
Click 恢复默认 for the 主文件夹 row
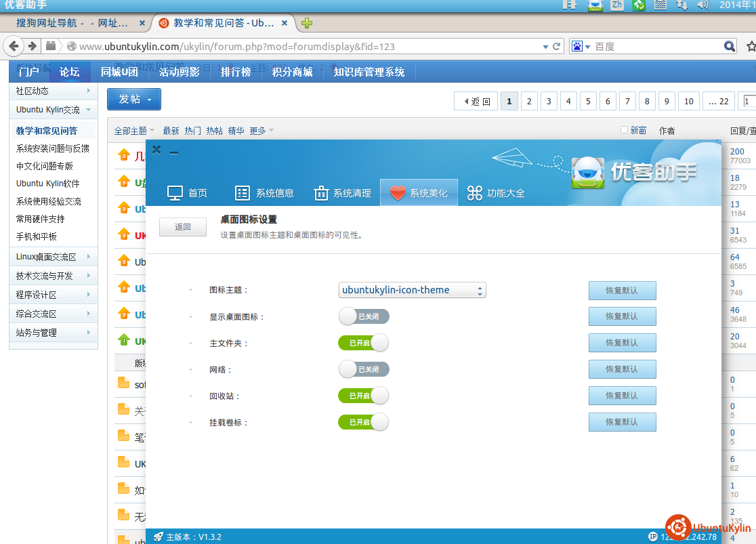(x=622, y=343)
